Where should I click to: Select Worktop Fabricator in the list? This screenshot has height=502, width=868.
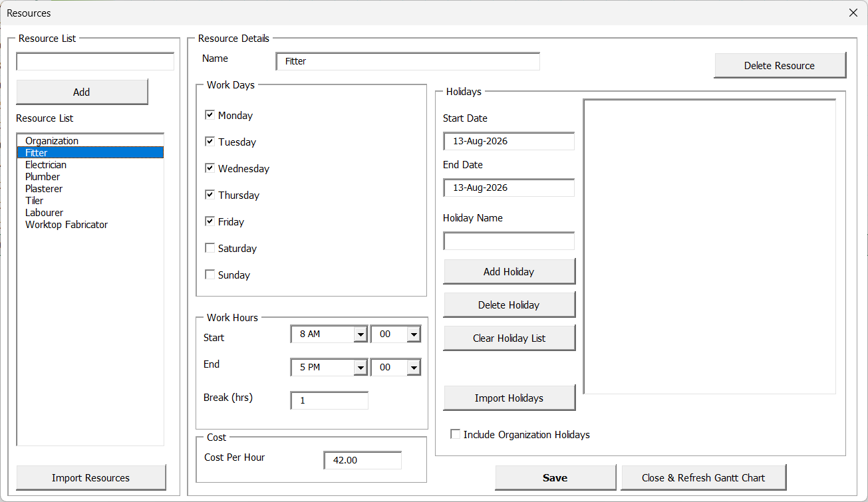[x=90, y=225]
